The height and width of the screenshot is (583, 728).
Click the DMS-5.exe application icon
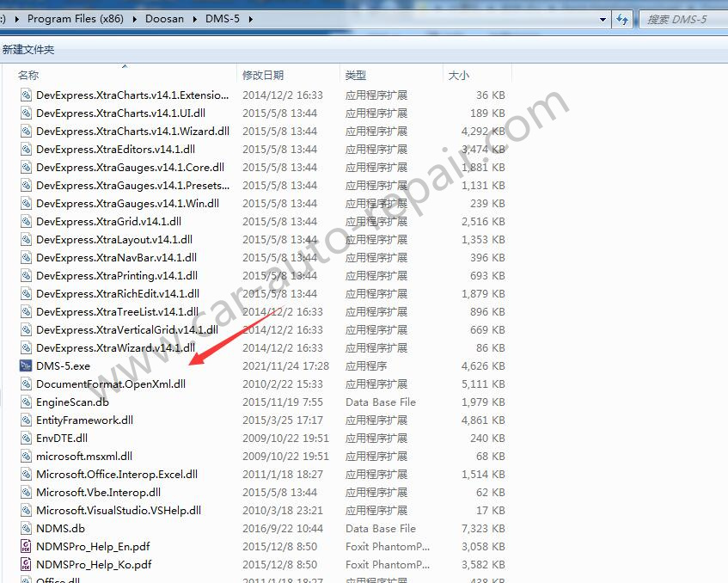pyautogui.click(x=26, y=365)
